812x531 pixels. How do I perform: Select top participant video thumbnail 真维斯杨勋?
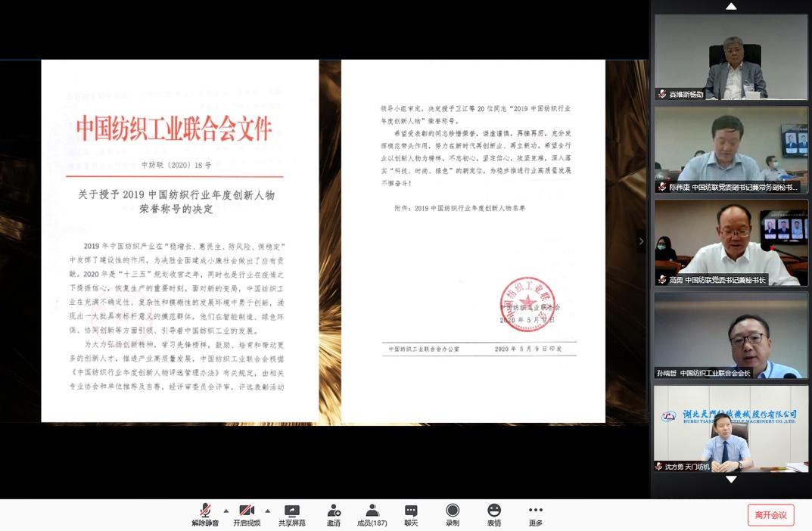click(731, 57)
